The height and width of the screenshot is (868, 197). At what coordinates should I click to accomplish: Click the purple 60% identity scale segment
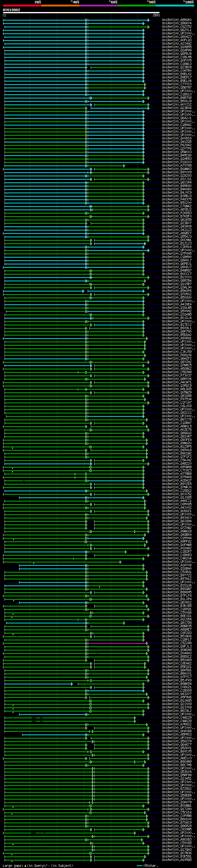pos(99,6)
